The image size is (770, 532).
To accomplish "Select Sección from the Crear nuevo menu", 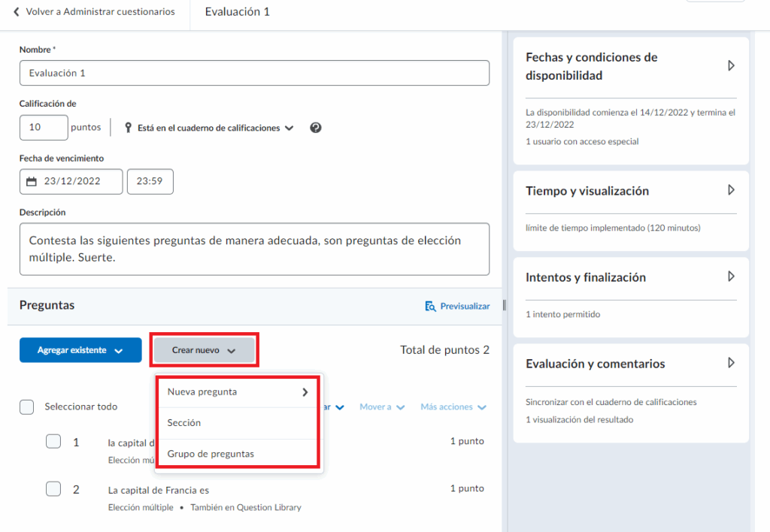I will click(184, 423).
